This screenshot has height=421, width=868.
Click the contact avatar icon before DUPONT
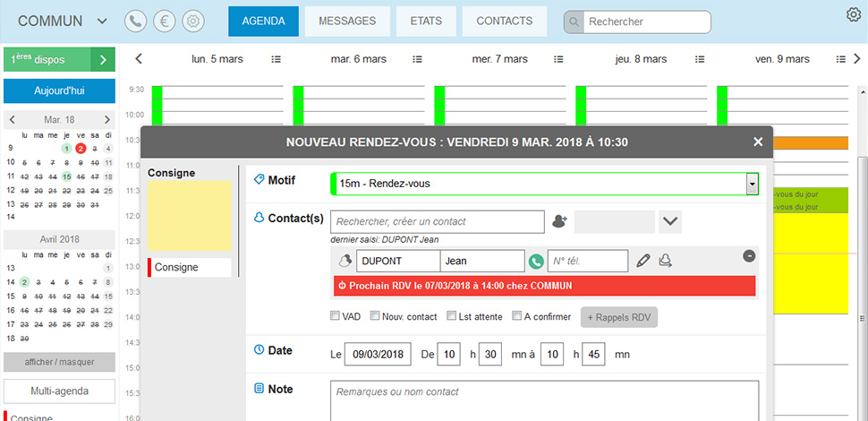[x=346, y=261]
